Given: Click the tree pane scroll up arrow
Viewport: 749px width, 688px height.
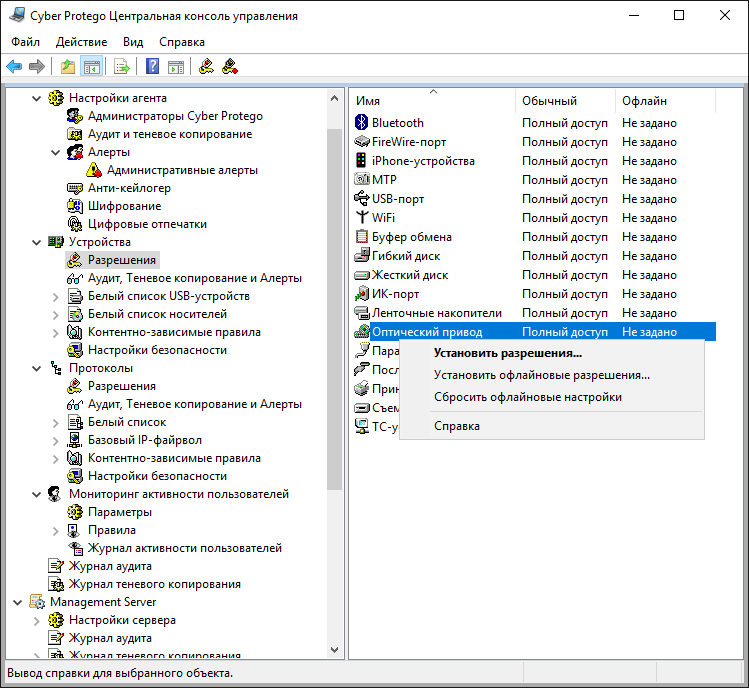Looking at the screenshot, I should (x=334, y=98).
